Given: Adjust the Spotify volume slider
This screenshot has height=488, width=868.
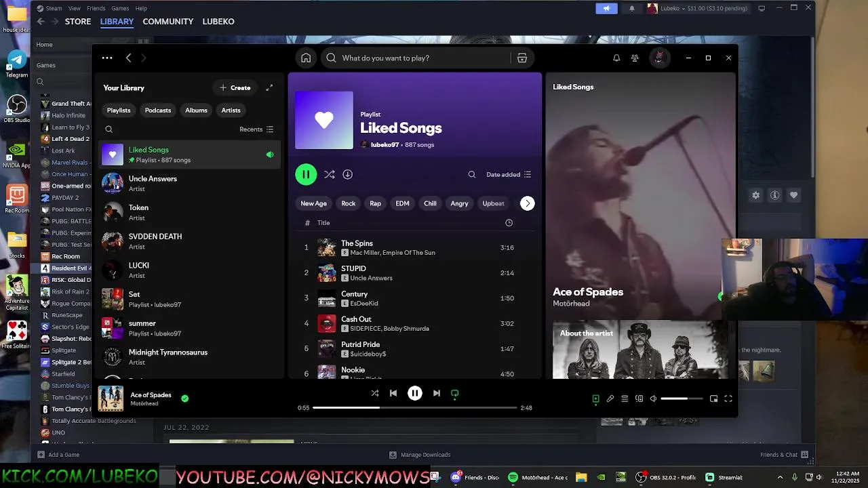Looking at the screenshot, I should tap(682, 399).
